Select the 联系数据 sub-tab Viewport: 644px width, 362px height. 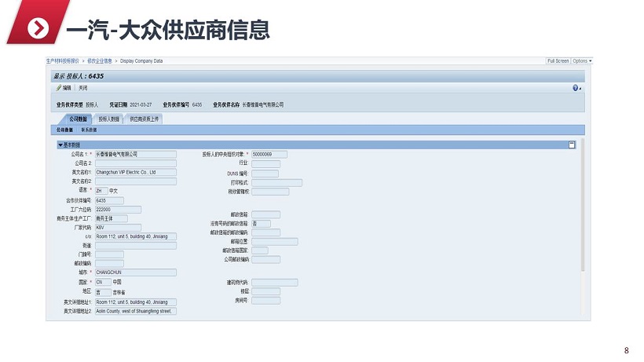click(x=89, y=130)
